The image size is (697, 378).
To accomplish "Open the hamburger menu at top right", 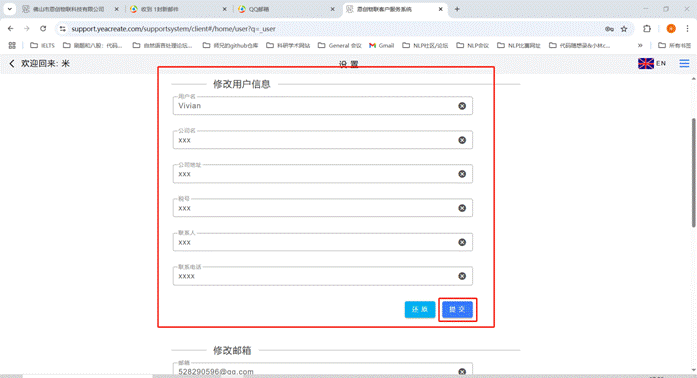I will (684, 64).
